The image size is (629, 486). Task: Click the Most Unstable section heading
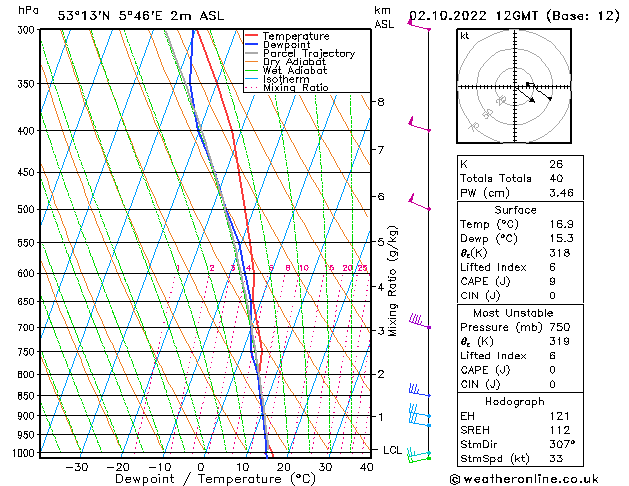pyautogui.click(x=513, y=313)
